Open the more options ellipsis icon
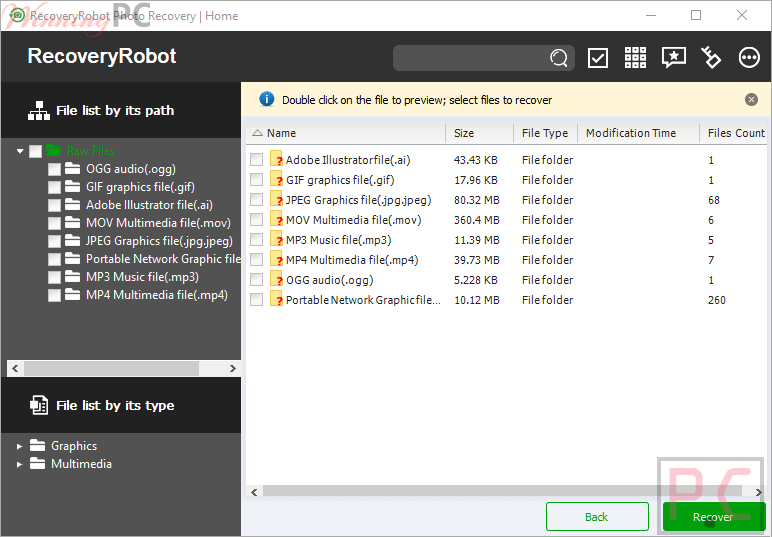 pyautogui.click(x=749, y=58)
